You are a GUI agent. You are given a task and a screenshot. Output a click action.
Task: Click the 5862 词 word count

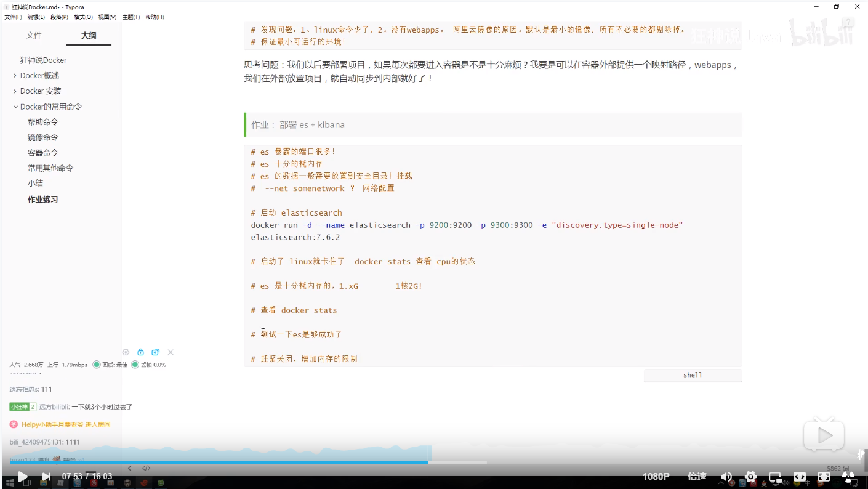tap(837, 469)
